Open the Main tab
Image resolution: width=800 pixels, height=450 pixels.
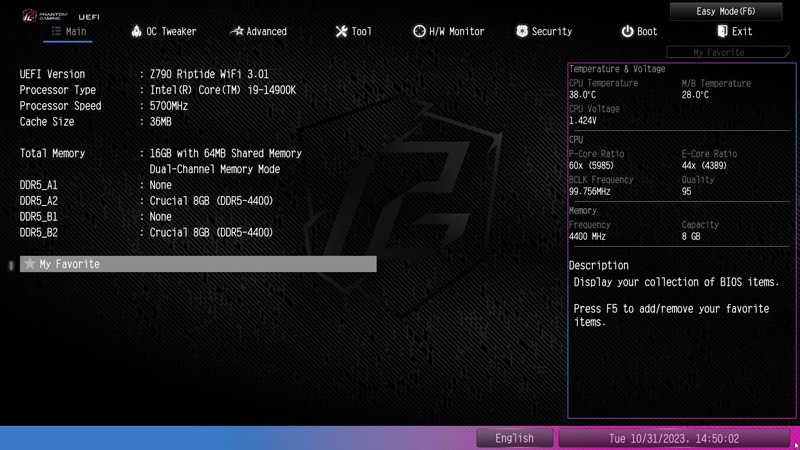point(68,32)
